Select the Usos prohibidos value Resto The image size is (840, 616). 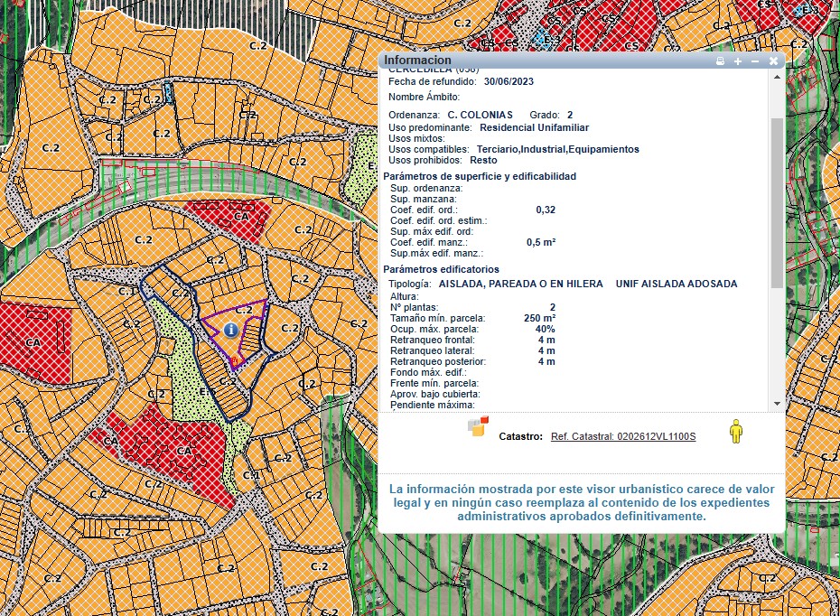pyautogui.click(x=483, y=160)
